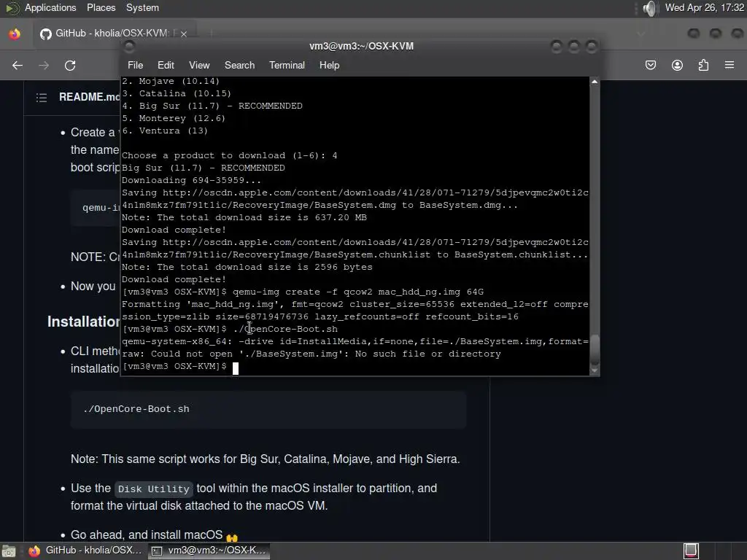Select the GitHub - kholia/OSX-KVM browser tab
The height and width of the screenshot is (560, 747).
click(x=113, y=34)
